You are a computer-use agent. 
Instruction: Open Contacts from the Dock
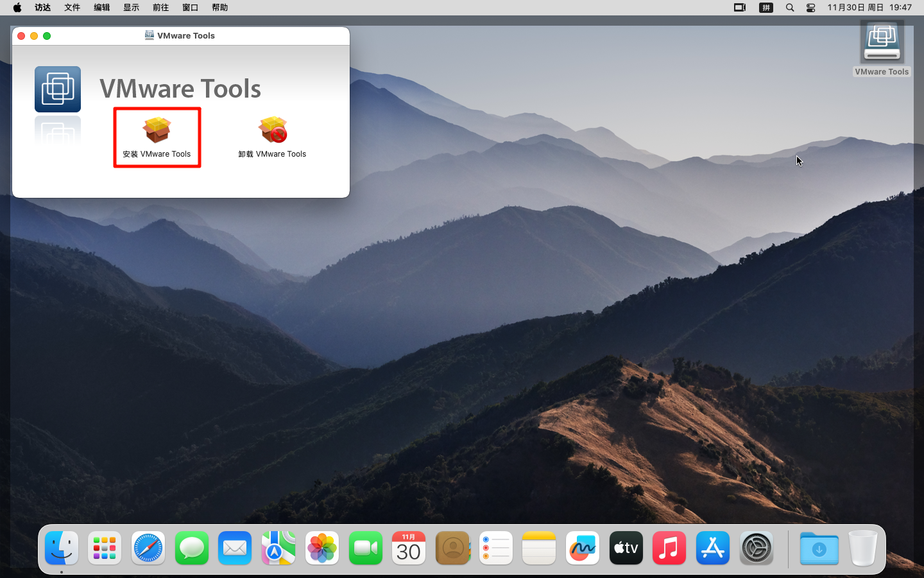point(452,548)
